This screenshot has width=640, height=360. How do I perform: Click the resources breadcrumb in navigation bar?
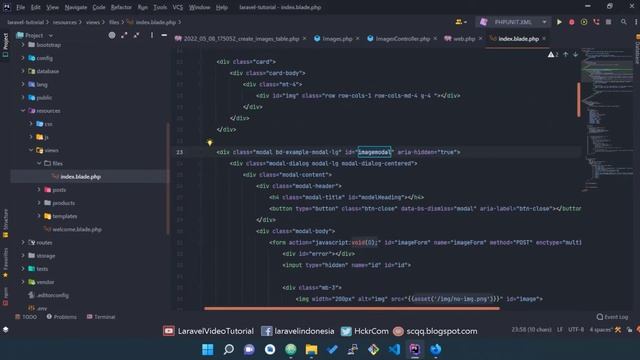tap(64, 22)
